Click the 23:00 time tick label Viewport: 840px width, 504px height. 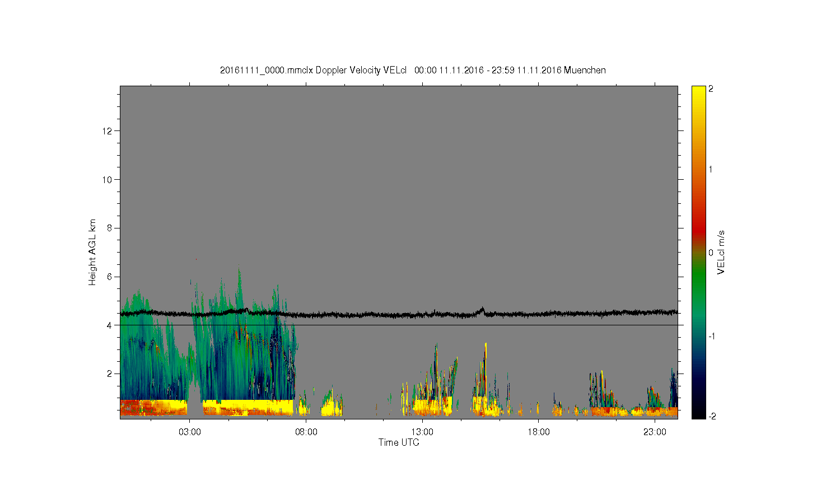[x=655, y=432]
